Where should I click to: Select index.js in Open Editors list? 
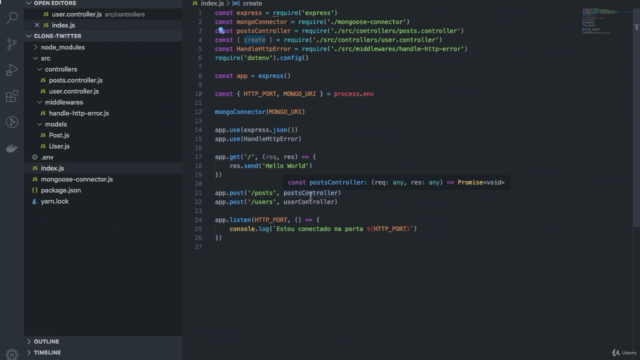pyautogui.click(x=63, y=25)
